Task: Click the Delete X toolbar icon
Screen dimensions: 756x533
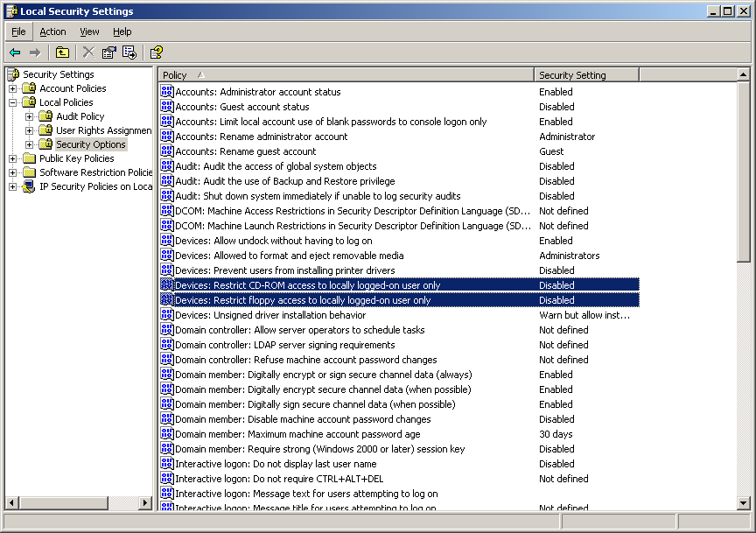Action: (87, 53)
